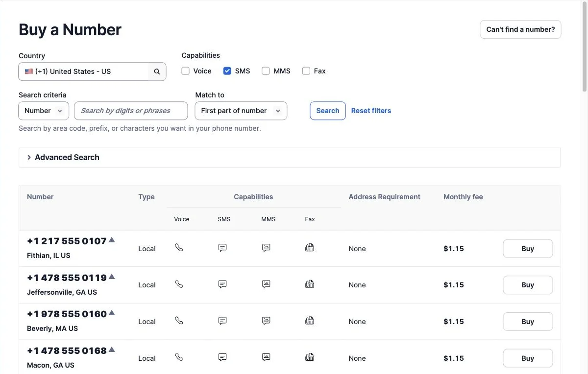Click the MMS icon for +1 478 555 0119
The image size is (588, 374).
(x=266, y=284)
